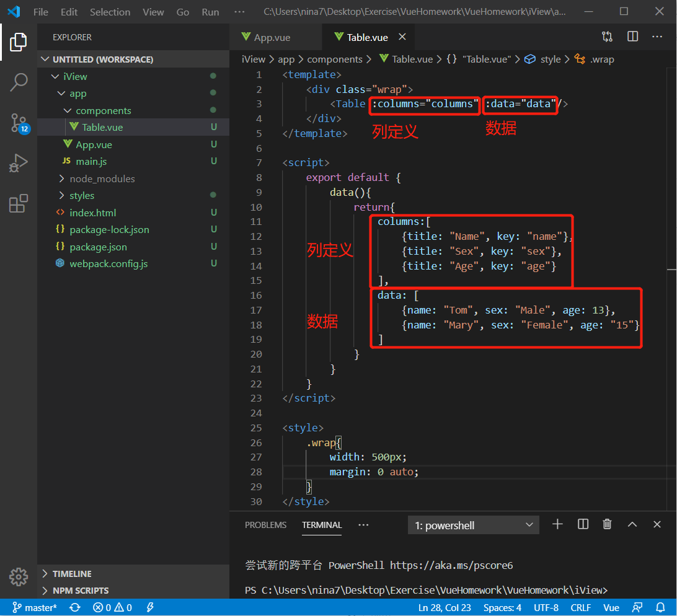This screenshot has height=616, width=677.
Task: Select language mode Vue
Action: 611,607
